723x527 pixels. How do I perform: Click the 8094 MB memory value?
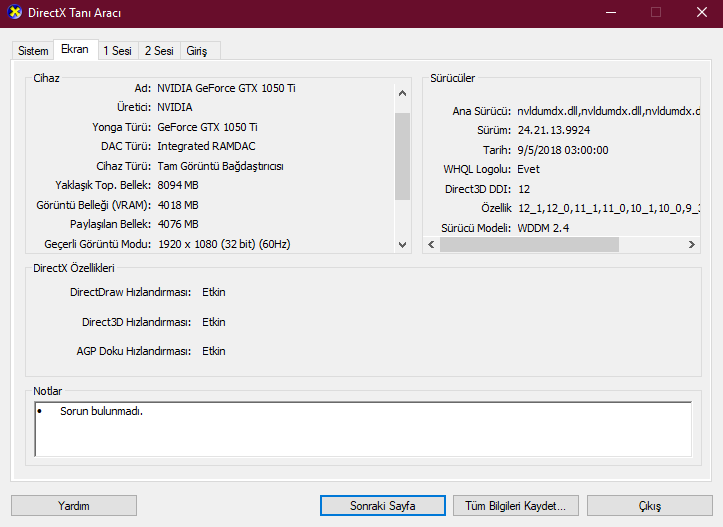click(x=178, y=185)
